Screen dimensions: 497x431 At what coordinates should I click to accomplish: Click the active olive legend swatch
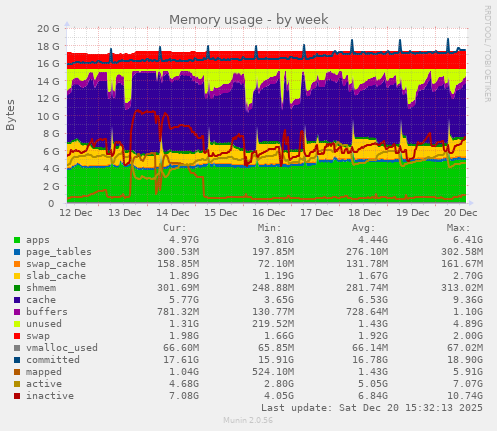point(17,384)
